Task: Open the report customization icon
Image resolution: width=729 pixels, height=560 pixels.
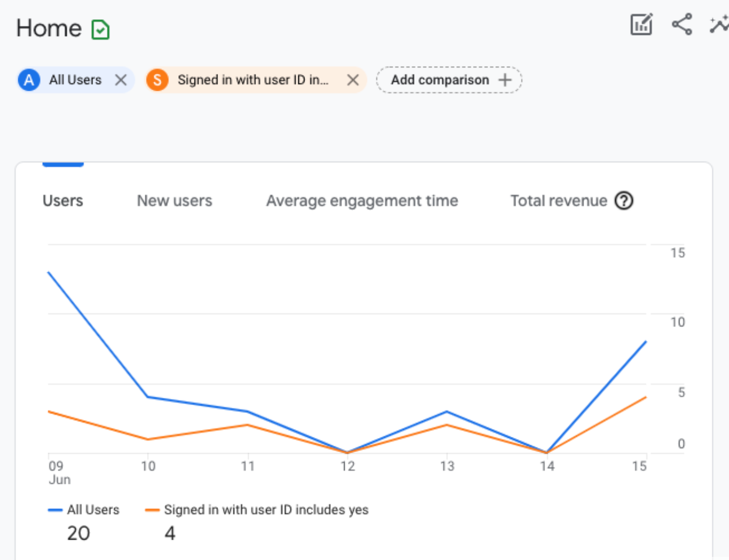Action: pyautogui.click(x=640, y=24)
